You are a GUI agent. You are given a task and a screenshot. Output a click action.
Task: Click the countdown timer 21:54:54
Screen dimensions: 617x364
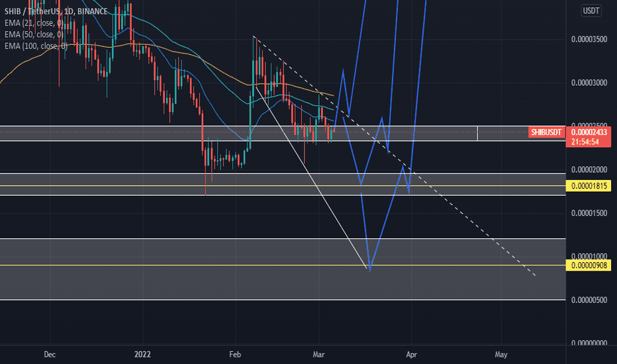pyautogui.click(x=585, y=142)
